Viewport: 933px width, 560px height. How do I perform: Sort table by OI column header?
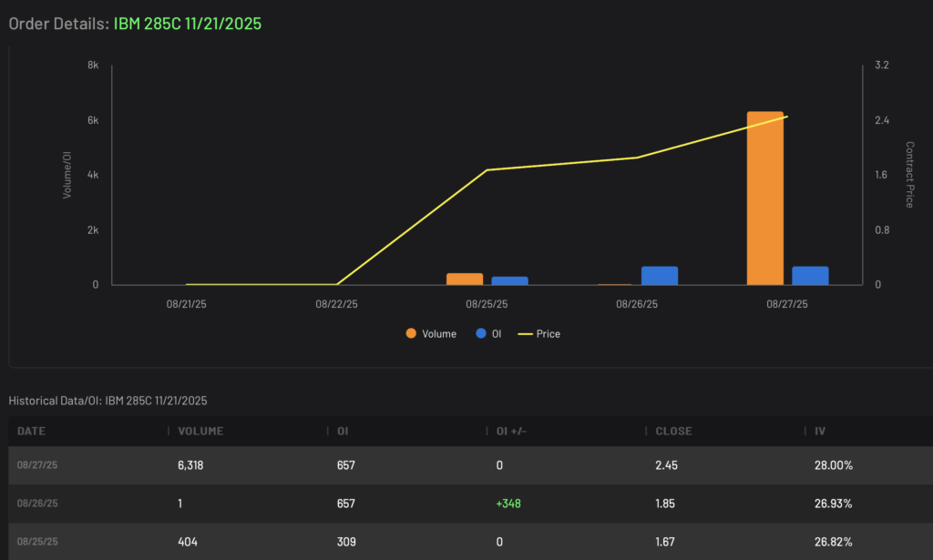(343, 431)
